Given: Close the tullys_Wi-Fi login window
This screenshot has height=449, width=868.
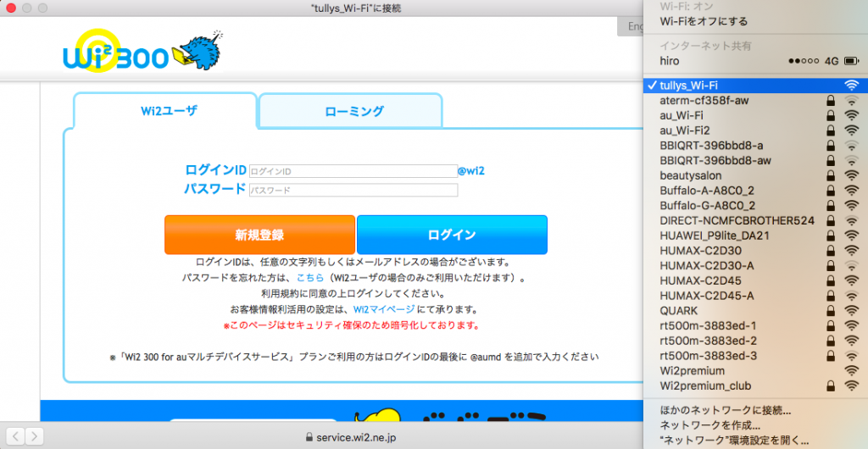Looking at the screenshot, I should pyautogui.click(x=11, y=8).
